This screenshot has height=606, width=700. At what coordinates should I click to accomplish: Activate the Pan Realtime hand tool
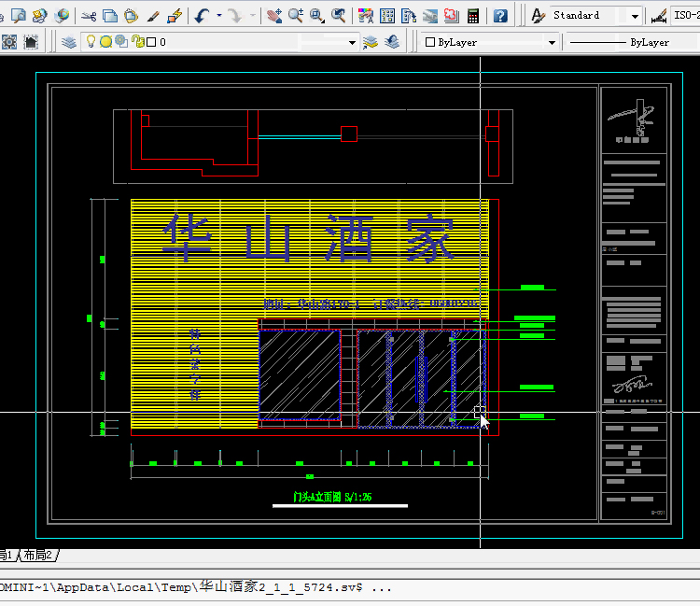tap(274, 16)
